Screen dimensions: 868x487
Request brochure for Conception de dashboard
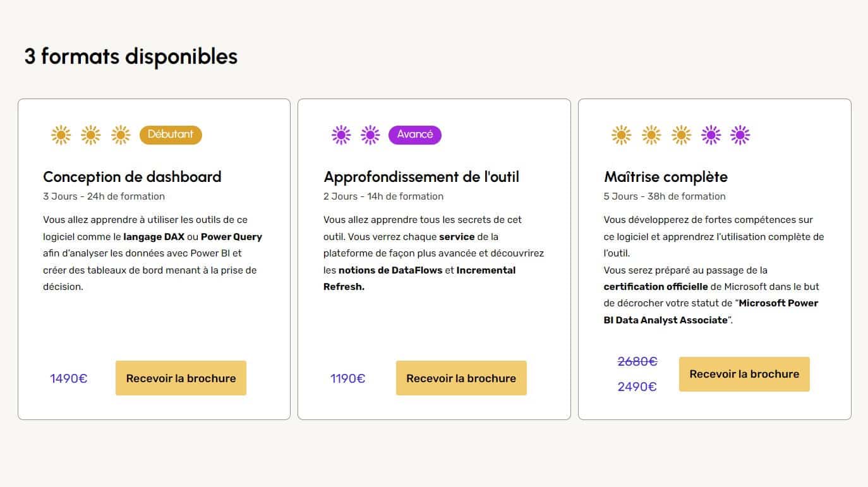pos(181,378)
